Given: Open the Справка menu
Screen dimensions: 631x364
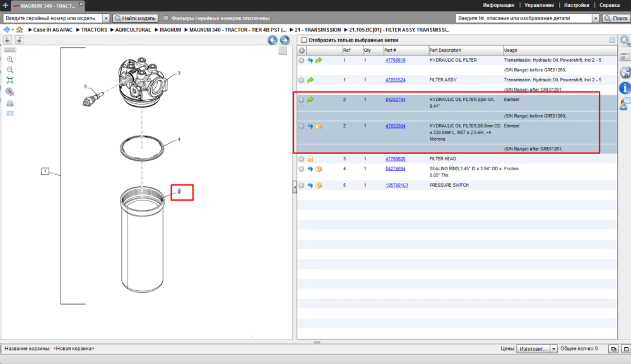Looking at the screenshot, I should (x=610, y=5).
